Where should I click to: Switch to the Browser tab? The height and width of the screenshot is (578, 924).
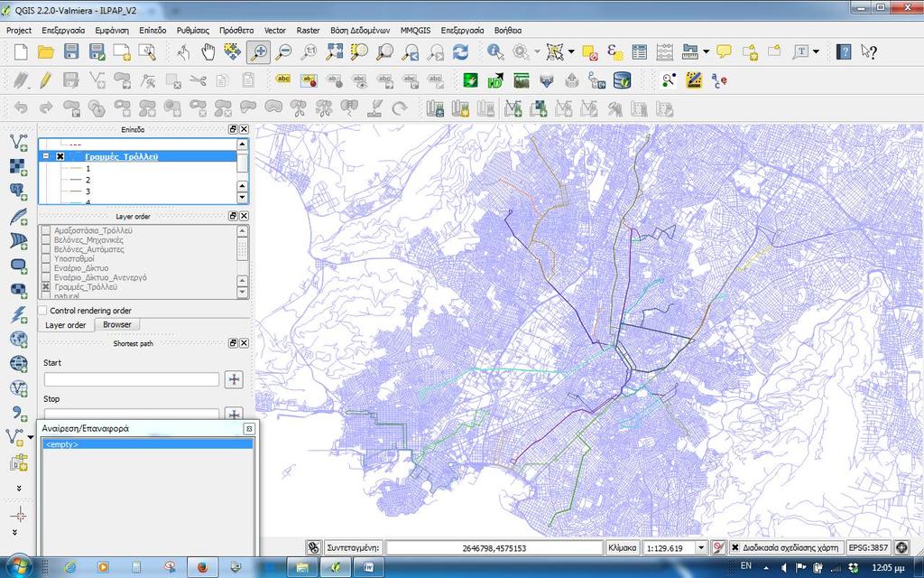(117, 324)
